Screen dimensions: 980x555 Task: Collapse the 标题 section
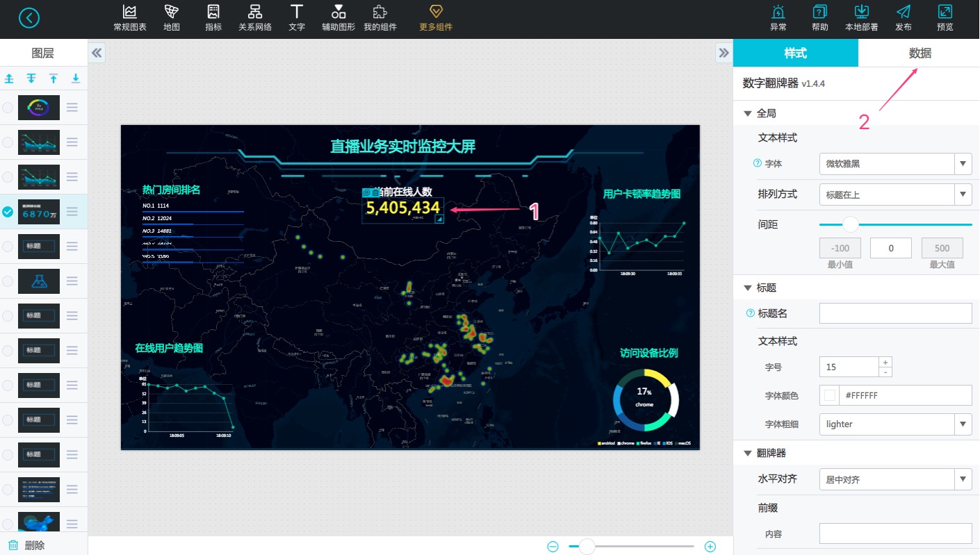748,288
